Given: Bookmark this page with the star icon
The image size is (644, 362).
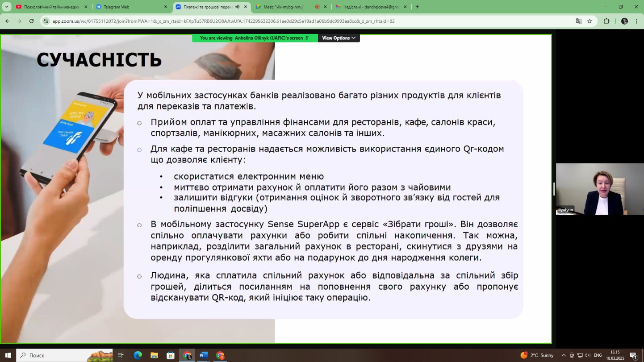Looking at the screenshot, I should coord(590,21).
